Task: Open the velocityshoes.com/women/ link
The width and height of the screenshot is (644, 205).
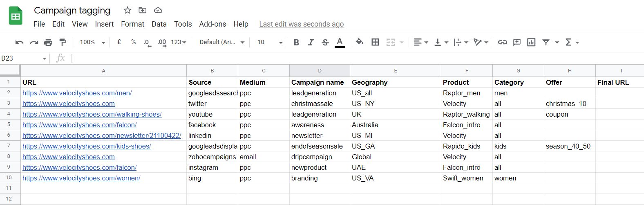Action: point(81,178)
